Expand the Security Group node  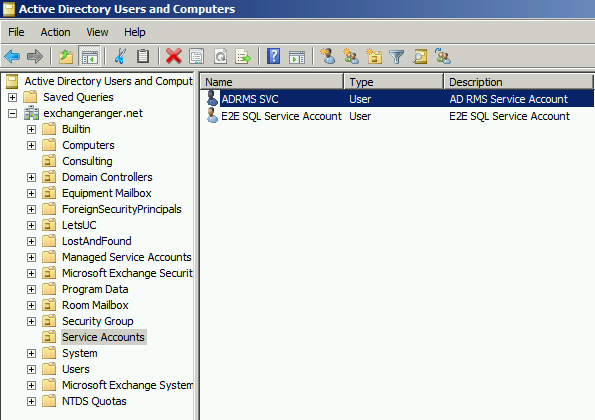coord(31,321)
